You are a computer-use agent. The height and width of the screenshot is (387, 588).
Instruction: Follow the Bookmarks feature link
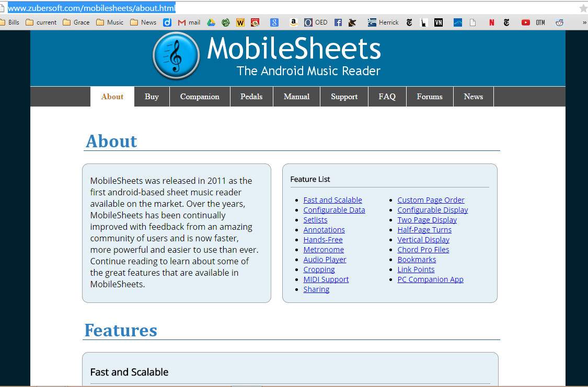[417, 260]
